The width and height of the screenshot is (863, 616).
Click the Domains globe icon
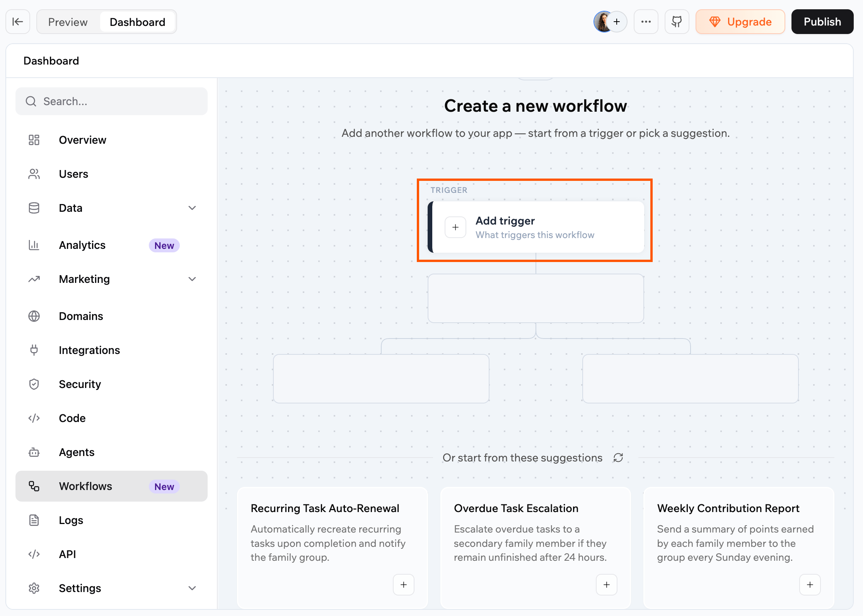[x=34, y=316]
